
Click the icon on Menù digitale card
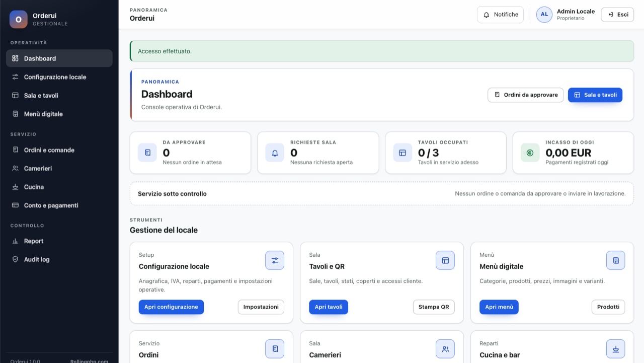[x=616, y=260]
